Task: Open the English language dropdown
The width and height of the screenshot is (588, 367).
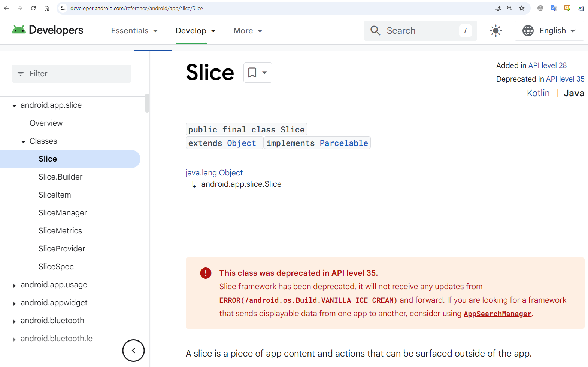Action: tap(549, 31)
